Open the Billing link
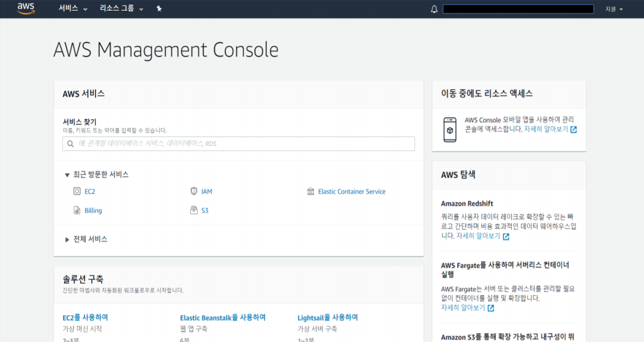The height and width of the screenshot is (342, 644). click(x=93, y=211)
